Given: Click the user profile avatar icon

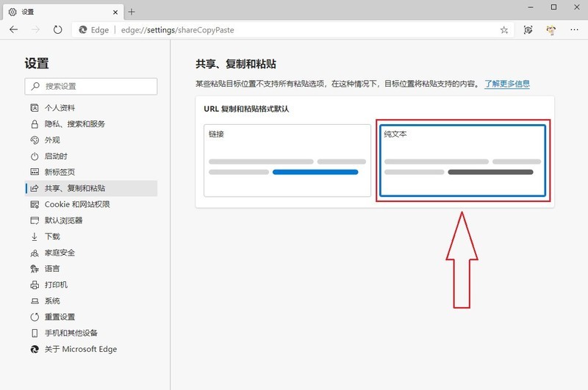Looking at the screenshot, I should tap(551, 30).
